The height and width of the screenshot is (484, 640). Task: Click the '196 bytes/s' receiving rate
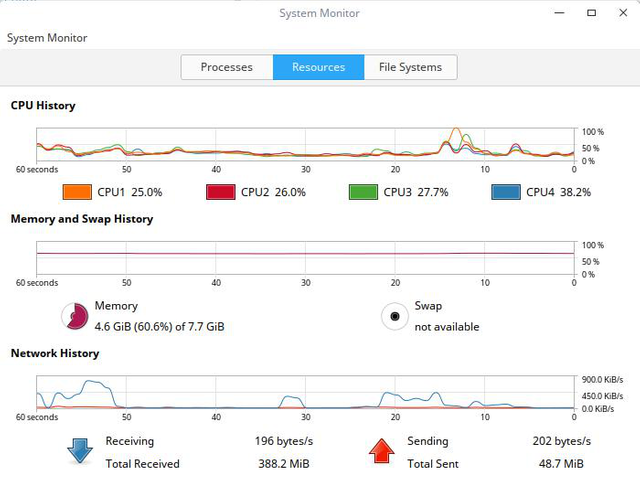click(x=284, y=441)
